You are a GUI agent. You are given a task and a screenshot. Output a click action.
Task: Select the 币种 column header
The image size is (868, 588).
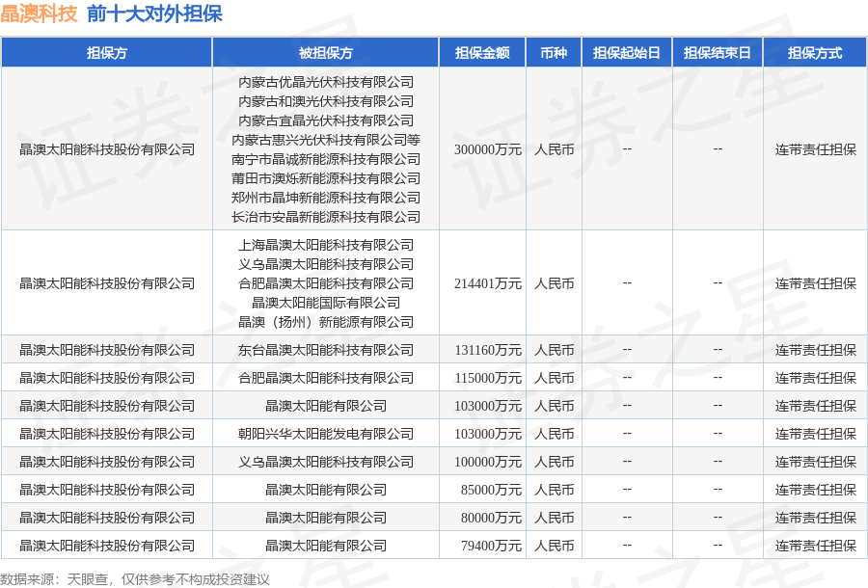(554, 53)
